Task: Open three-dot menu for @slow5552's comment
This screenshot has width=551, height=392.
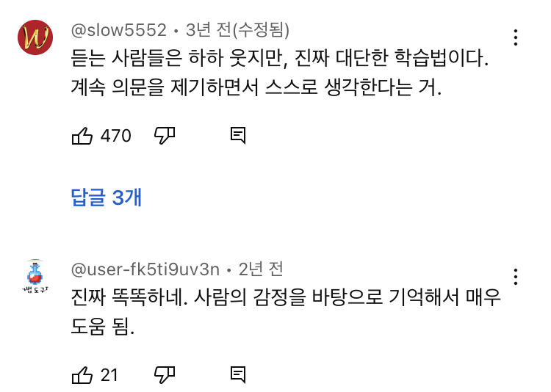Action: point(516,37)
